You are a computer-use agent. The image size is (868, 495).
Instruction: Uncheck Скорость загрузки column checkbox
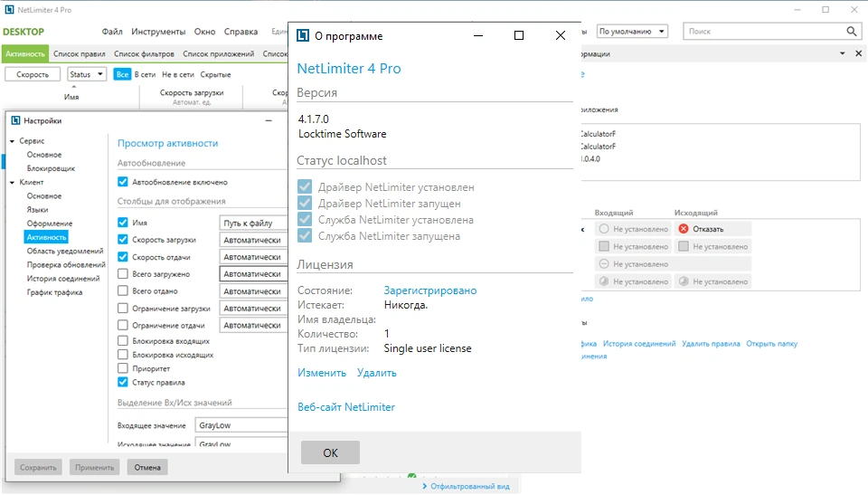click(x=123, y=240)
